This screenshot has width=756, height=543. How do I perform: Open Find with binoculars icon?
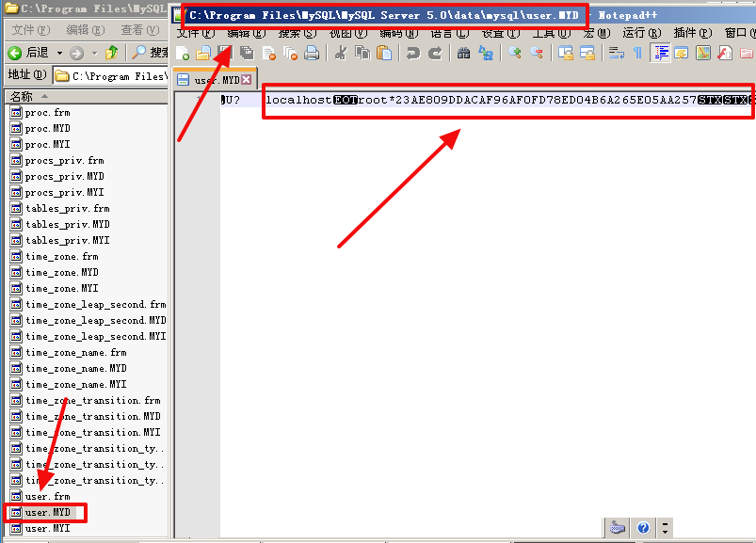(463, 53)
